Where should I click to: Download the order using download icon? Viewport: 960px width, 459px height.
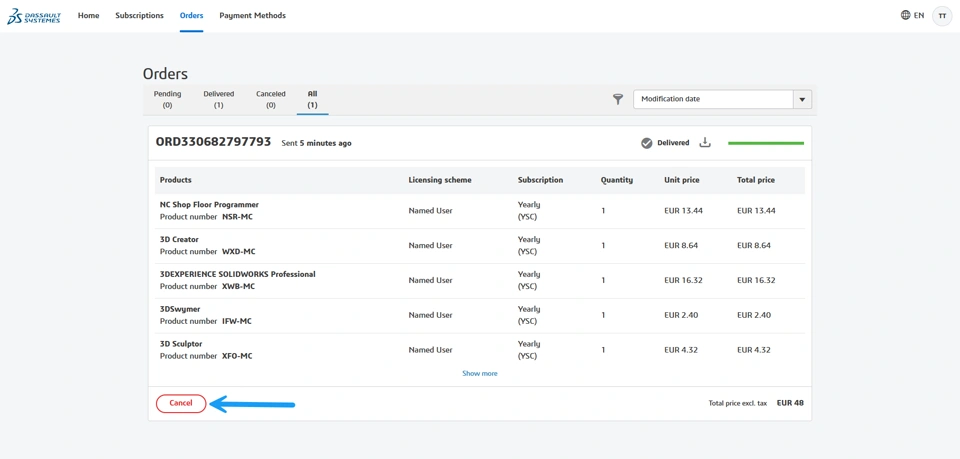pyautogui.click(x=705, y=143)
